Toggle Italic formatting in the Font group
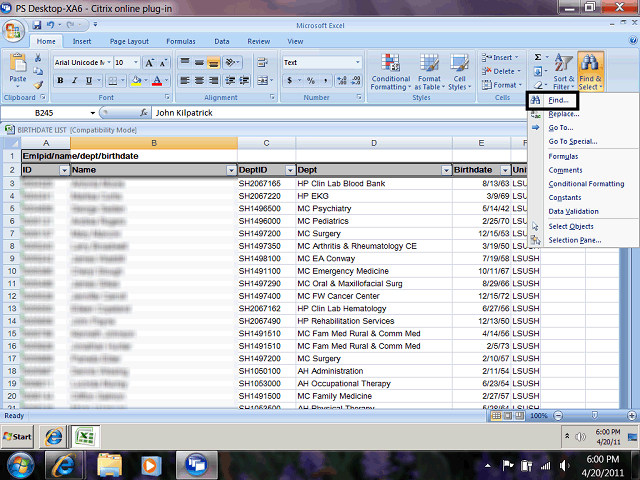640x480 pixels. point(74,80)
